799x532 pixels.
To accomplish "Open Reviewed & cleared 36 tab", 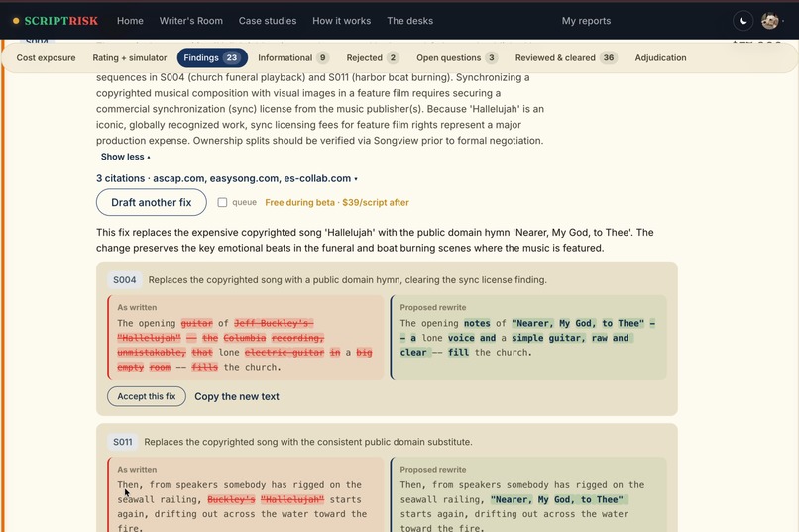I will 566,58.
